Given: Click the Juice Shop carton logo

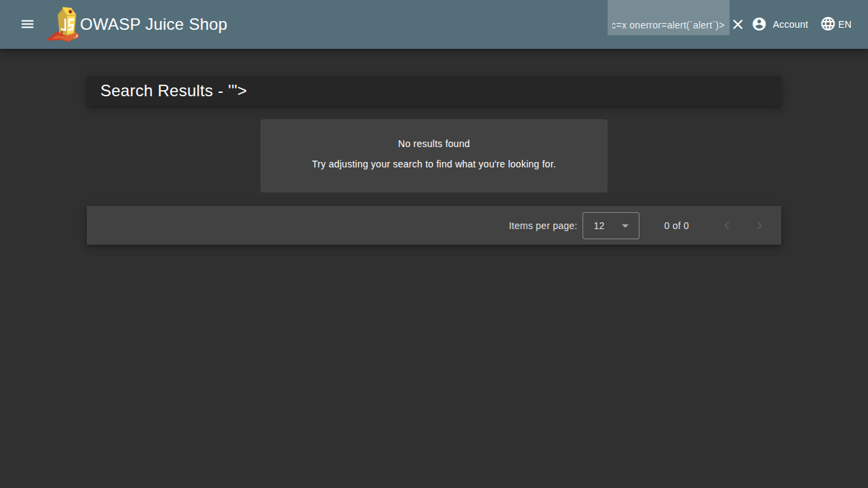Looking at the screenshot, I should tap(63, 24).
